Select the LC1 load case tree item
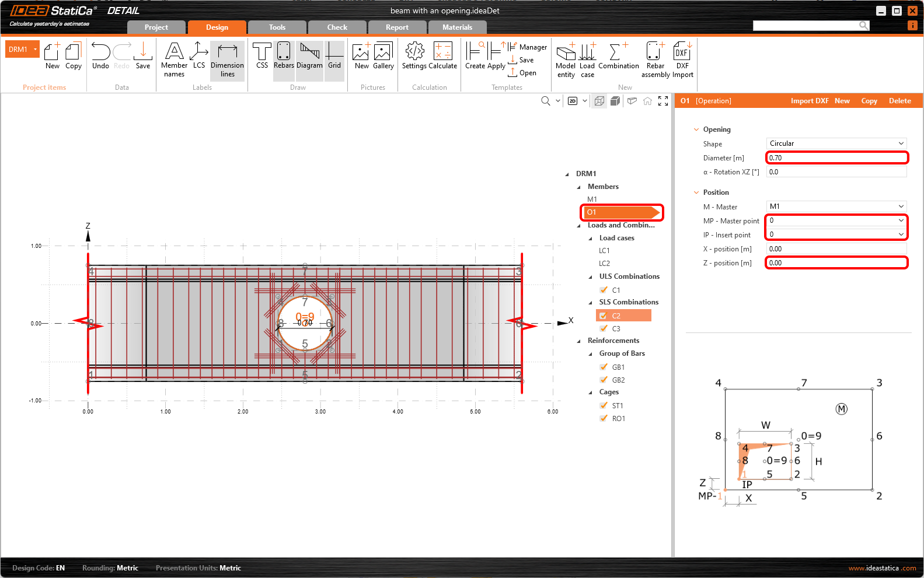This screenshot has height=578, width=924. (x=604, y=251)
